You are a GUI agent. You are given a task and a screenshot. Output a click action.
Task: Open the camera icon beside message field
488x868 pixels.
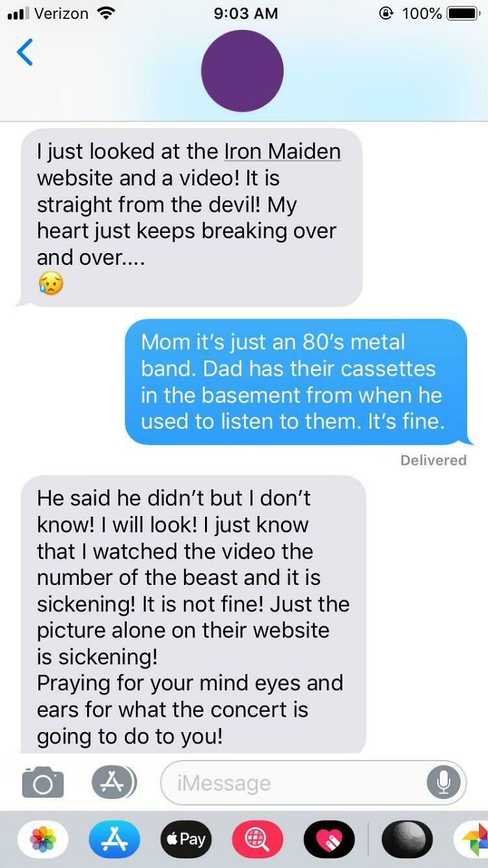pyautogui.click(x=43, y=783)
